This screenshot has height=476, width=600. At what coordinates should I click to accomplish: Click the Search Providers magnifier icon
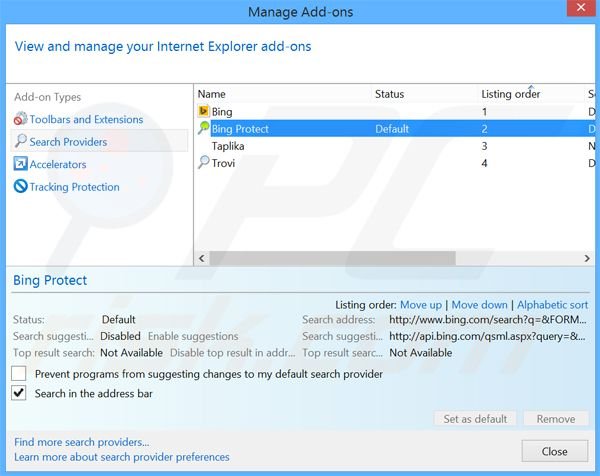pos(20,141)
